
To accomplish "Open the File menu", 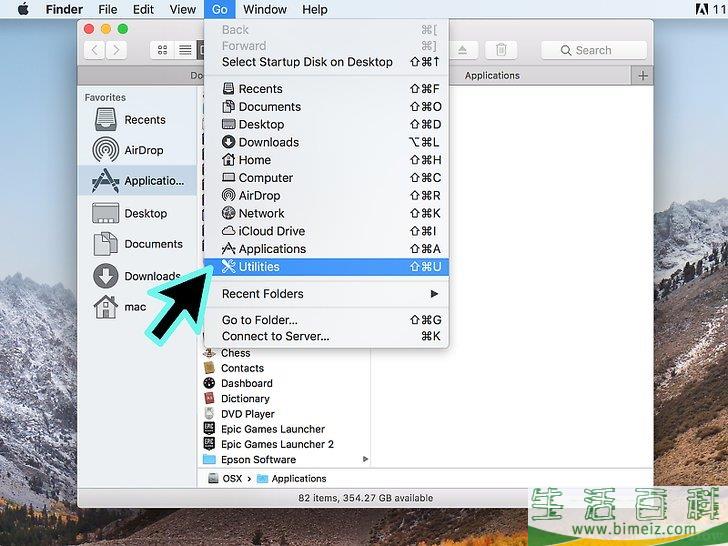I will [108, 9].
